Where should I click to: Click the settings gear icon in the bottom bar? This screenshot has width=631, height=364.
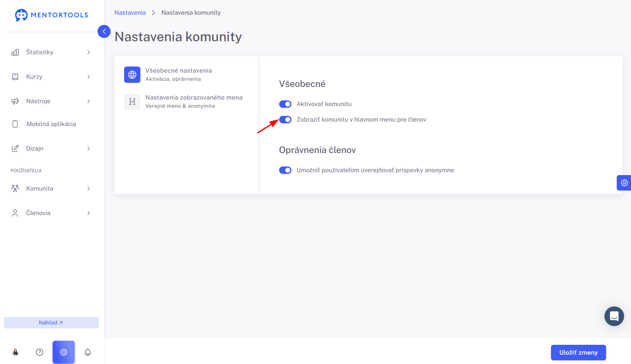(64, 352)
